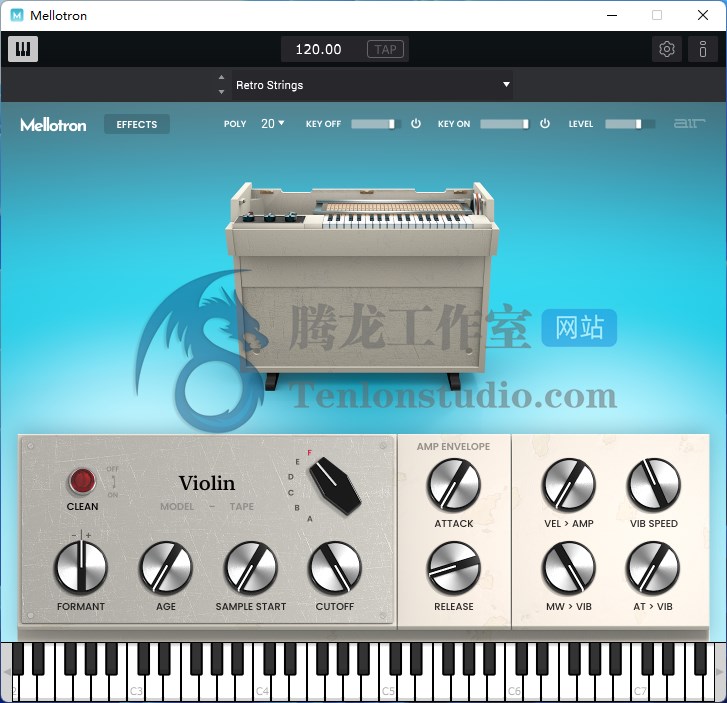
Task: Play the C5 key on the keyboard
Action: coord(388,686)
